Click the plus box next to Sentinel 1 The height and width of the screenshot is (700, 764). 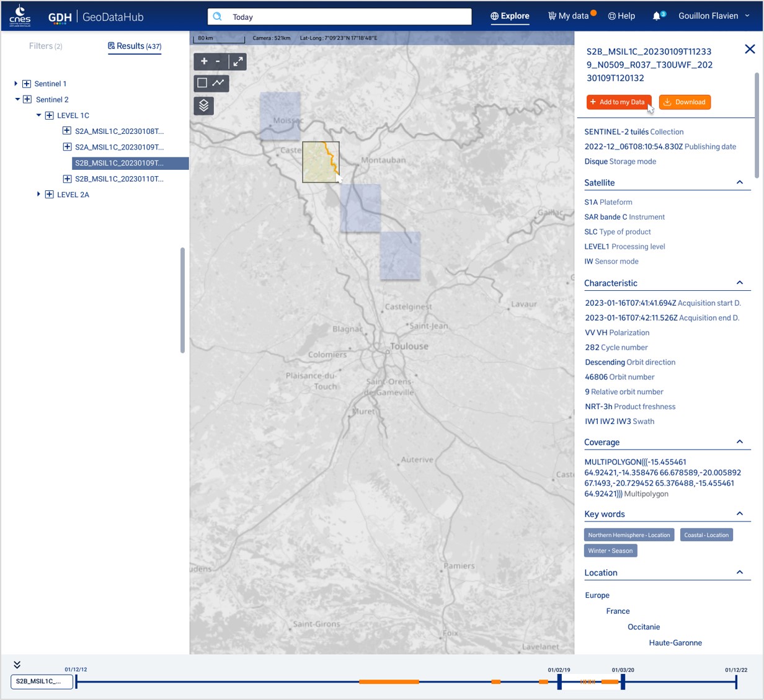click(27, 84)
